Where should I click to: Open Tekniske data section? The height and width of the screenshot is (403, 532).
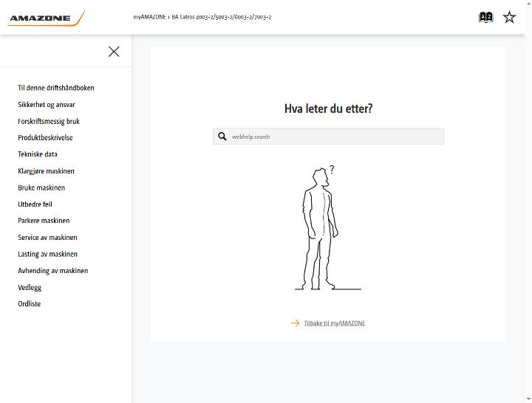38,154
